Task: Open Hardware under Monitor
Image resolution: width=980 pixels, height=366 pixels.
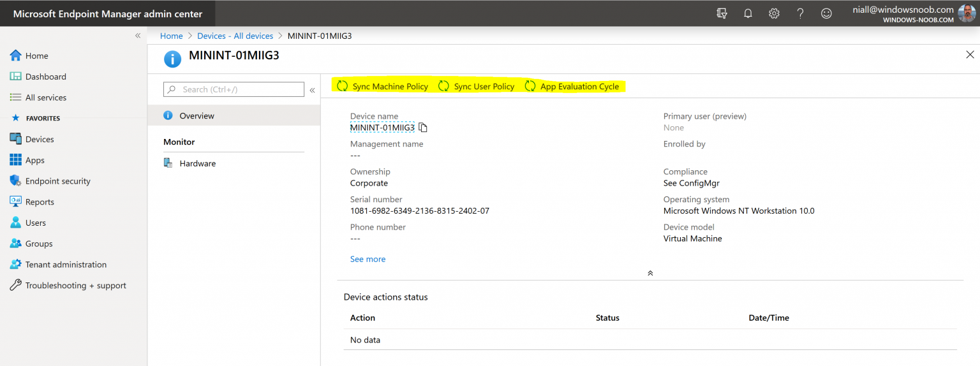Action: [197, 163]
